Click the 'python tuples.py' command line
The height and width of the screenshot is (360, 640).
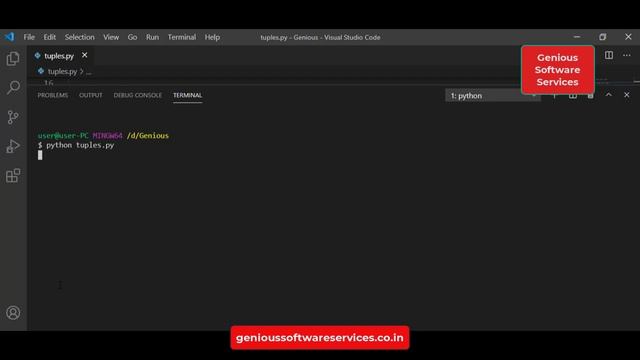click(80, 145)
